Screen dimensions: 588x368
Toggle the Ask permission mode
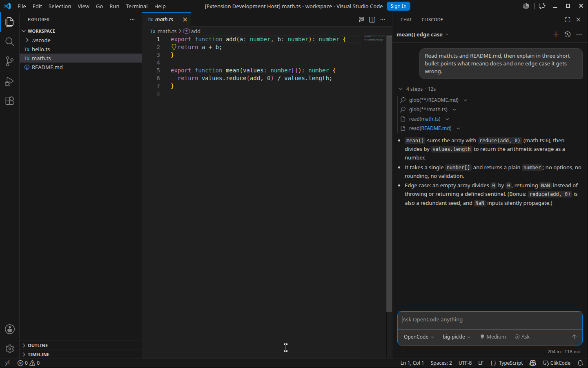[522, 337]
